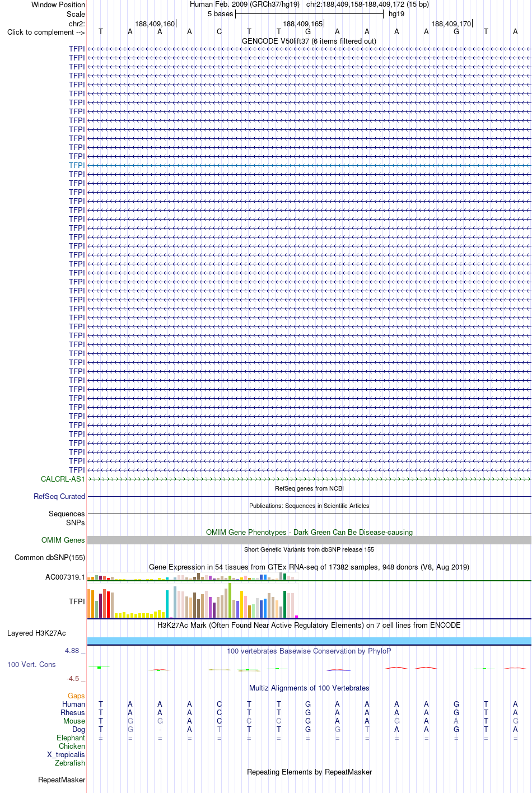Click the 'RefSeq Curated' track label
The width and height of the screenshot is (532, 793).
pos(59,496)
